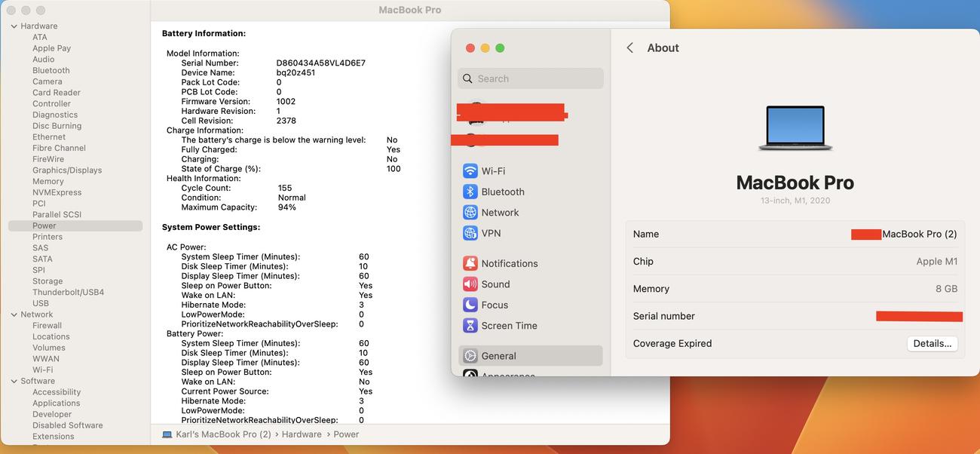Click the laptop icon in System Information path bar

(x=167, y=434)
